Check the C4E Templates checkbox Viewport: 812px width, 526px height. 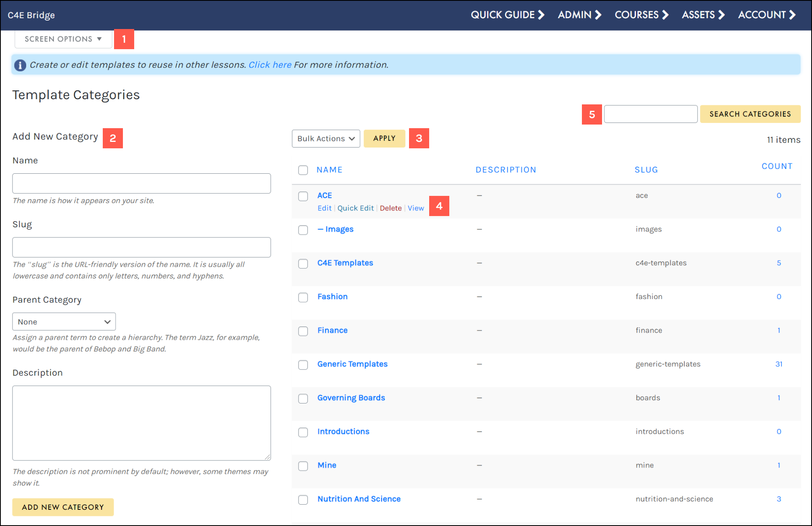tap(303, 264)
